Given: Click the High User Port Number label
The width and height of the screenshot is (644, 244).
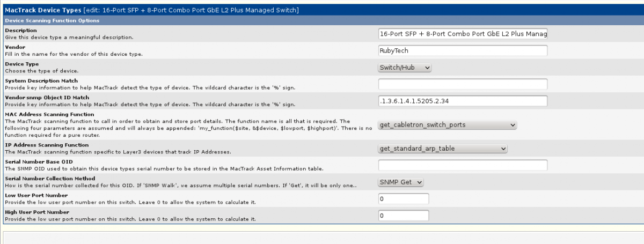Looking at the screenshot, I should click(36, 212).
